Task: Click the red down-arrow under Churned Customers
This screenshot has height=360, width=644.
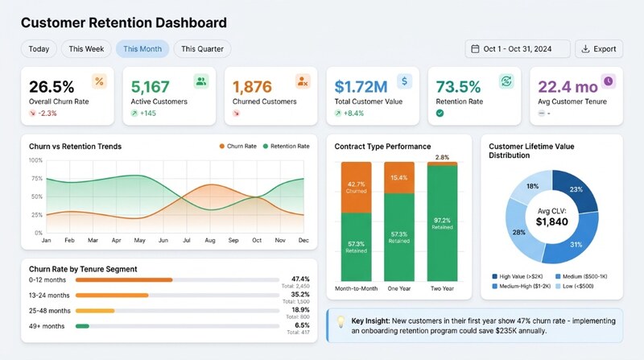Action: pos(236,113)
